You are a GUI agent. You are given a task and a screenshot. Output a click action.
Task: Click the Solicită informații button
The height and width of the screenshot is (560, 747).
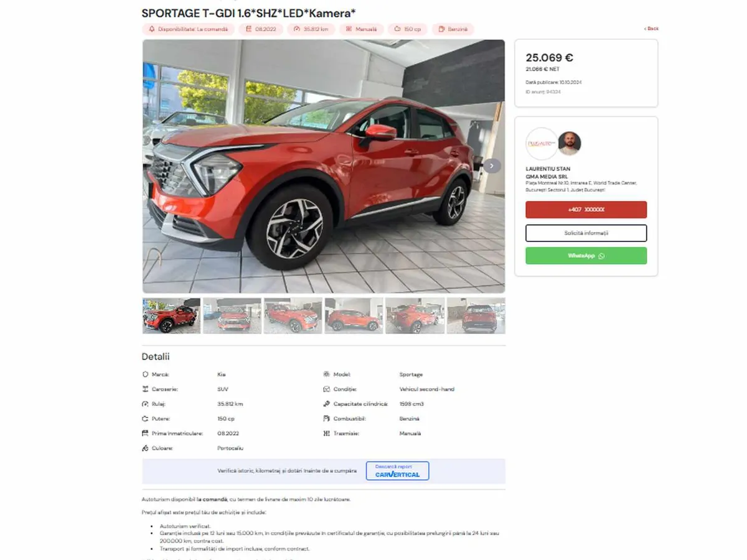click(586, 233)
